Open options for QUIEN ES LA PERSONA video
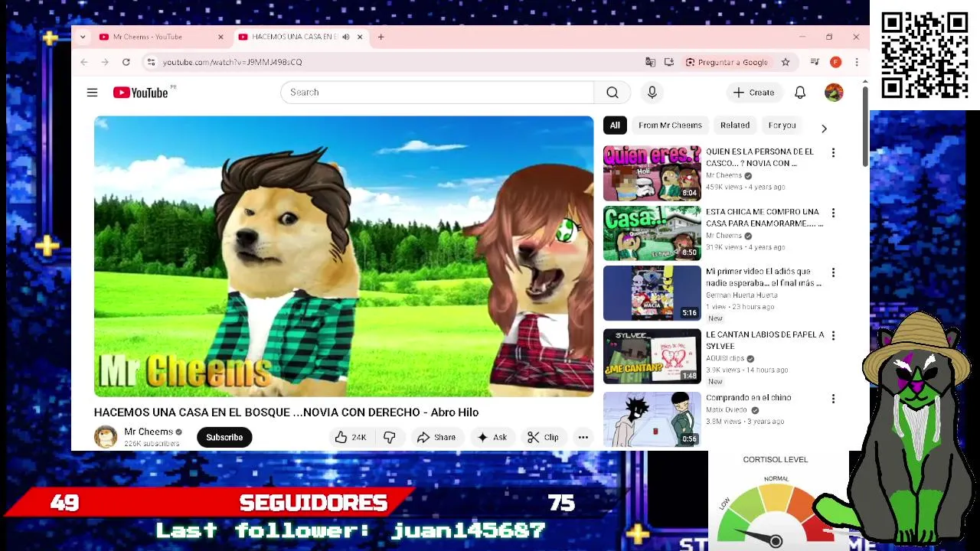This screenshot has height=551, width=980. 833,152
